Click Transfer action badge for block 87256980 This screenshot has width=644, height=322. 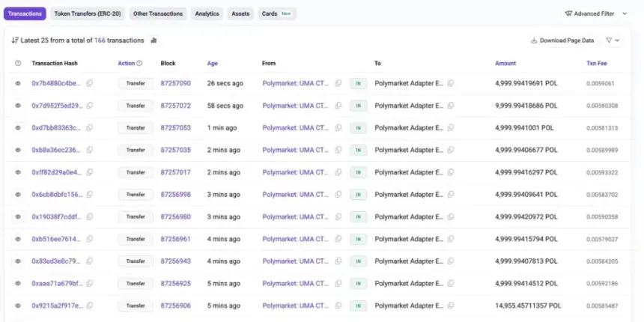[136, 217]
